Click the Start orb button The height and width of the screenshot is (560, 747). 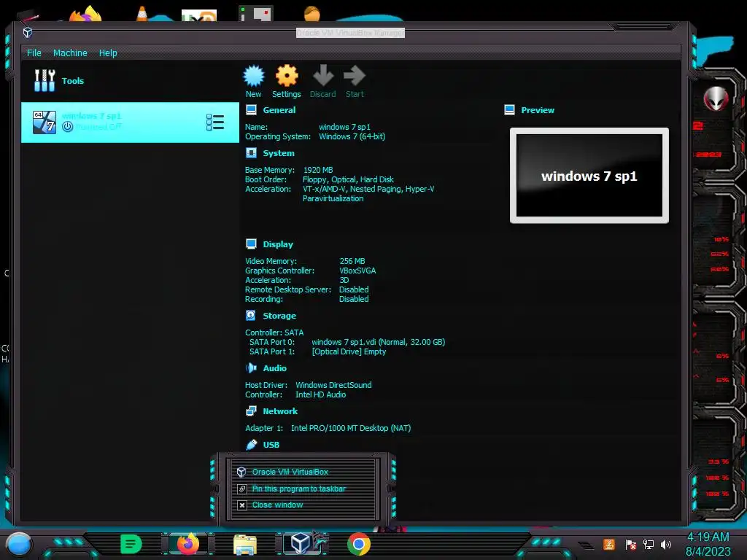tap(18, 544)
